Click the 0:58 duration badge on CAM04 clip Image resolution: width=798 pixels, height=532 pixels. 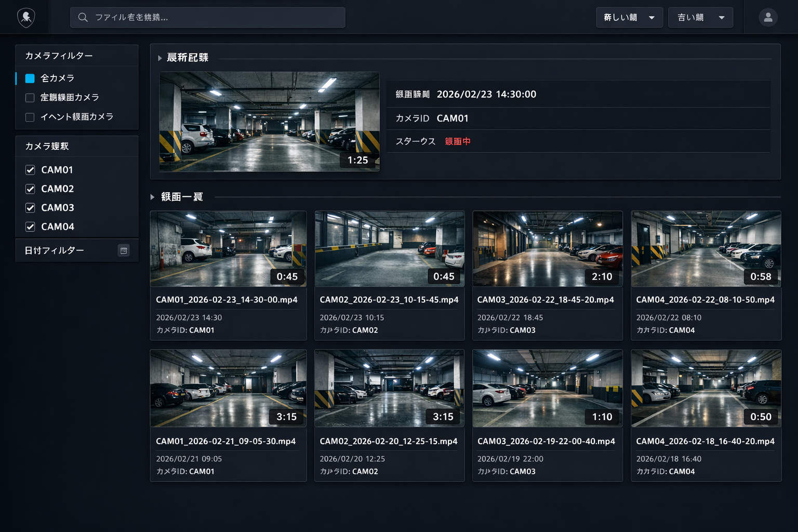click(x=761, y=276)
